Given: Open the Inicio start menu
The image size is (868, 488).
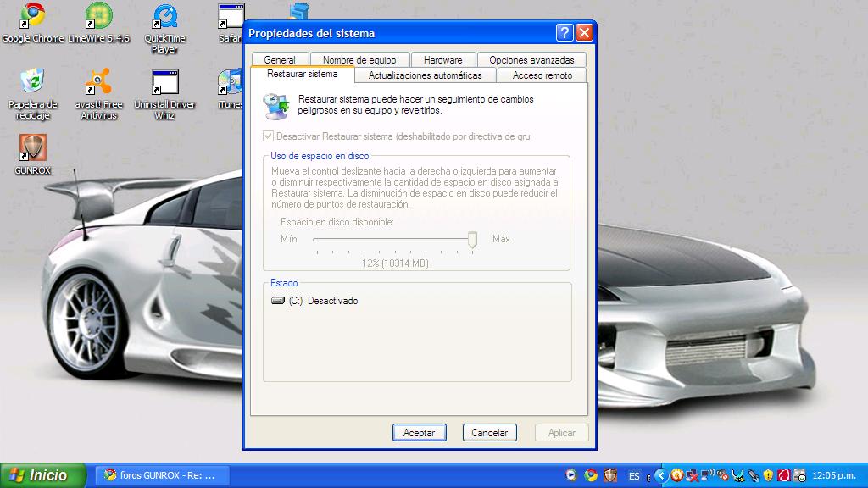Looking at the screenshot, I should (x=43, y=475).
